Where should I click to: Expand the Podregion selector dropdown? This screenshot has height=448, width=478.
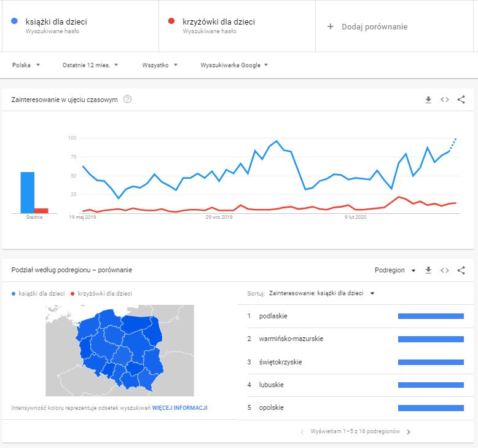pyautogui.click(x=395, y=270)
